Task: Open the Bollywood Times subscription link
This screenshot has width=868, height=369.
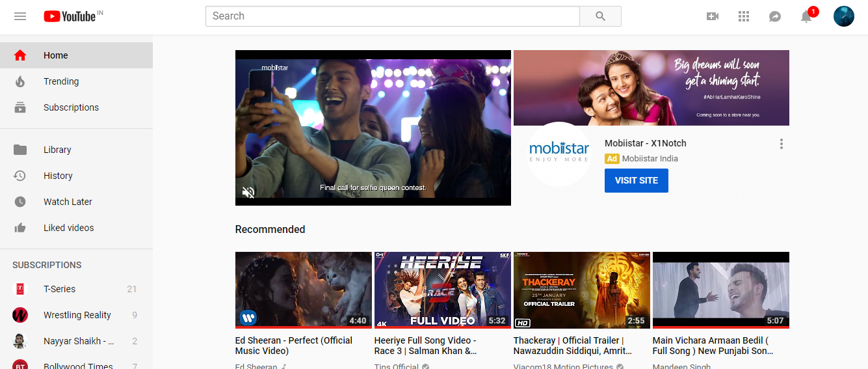Action: (x=76, y=363)
